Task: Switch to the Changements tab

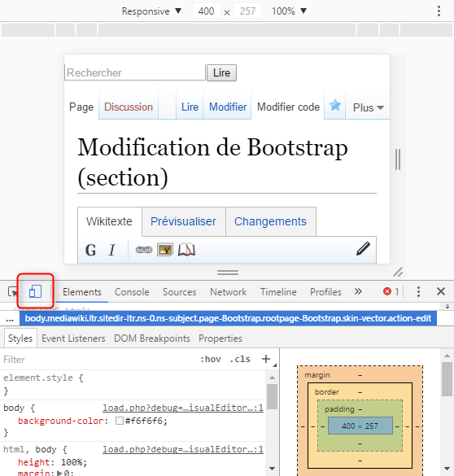Action: 270,221
